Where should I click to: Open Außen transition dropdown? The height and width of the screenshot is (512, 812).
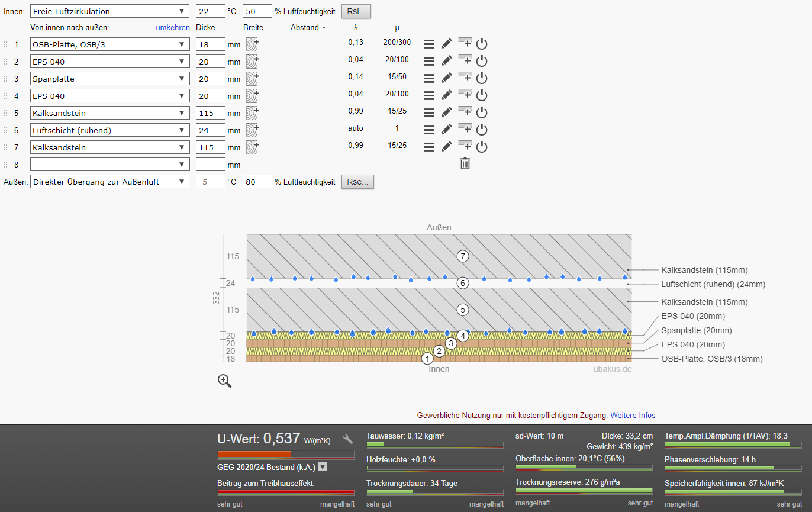pos(110,182)
